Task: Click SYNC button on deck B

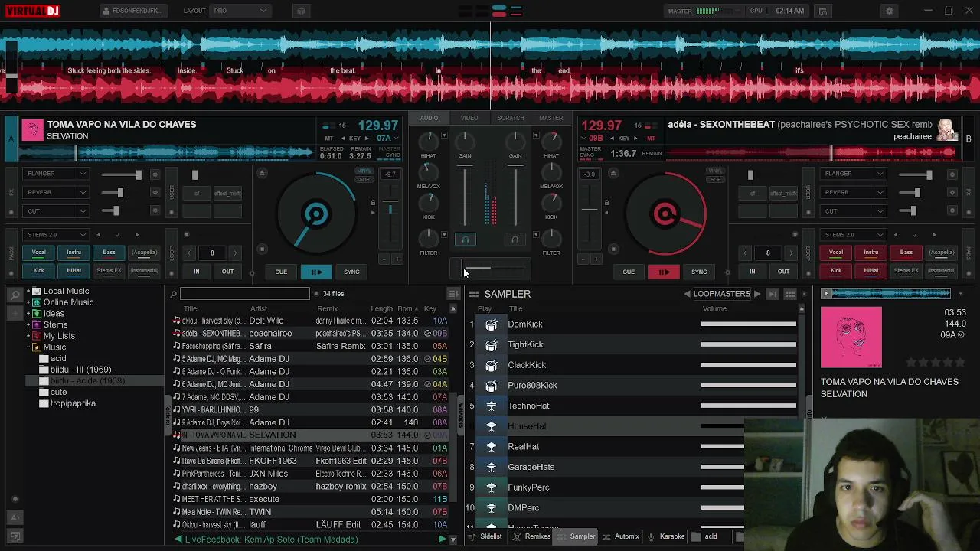Action: (699, 272)
